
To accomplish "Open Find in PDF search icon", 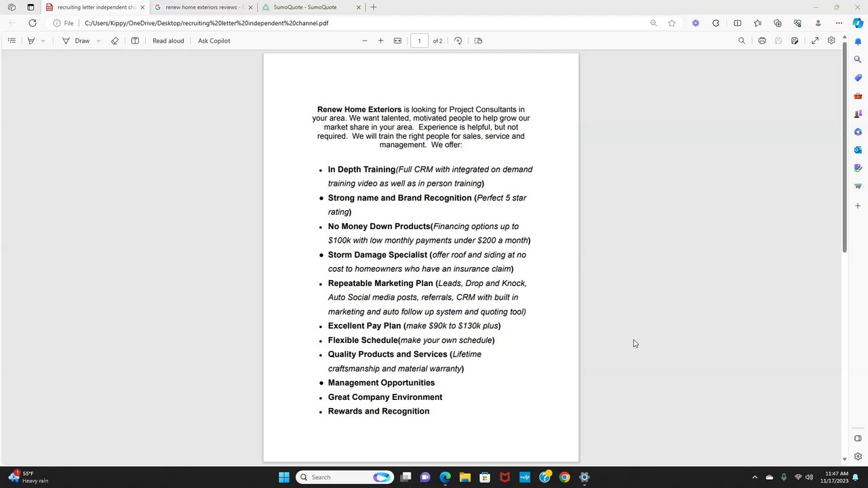I will (741, 41).
